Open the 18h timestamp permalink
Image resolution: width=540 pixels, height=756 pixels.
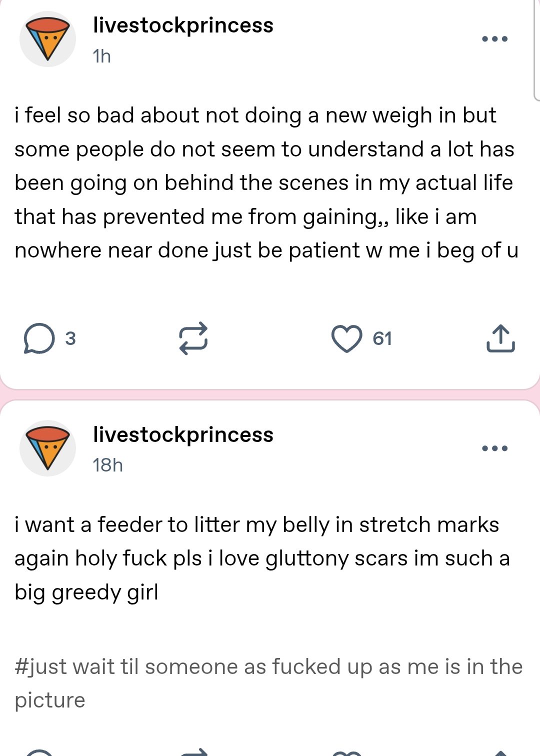tap(107, 465)
